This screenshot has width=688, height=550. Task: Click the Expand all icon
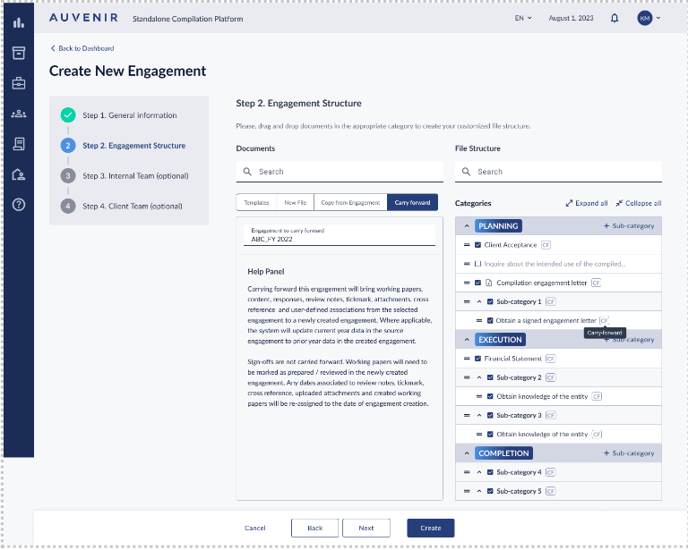pos(570,203)
